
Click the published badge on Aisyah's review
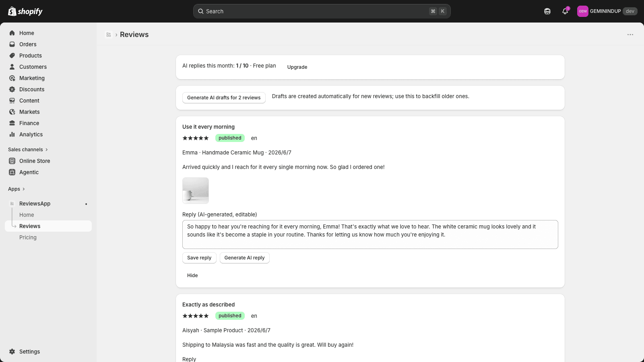pos(230,316)
